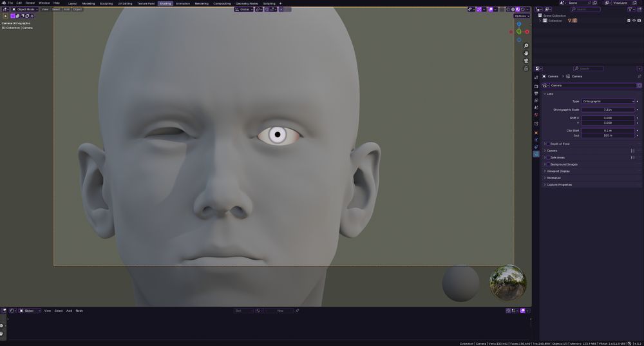Switch to the Geometry Nodes workspace tab
Viewport: 644px width, 346px height.
pos(247,3)
